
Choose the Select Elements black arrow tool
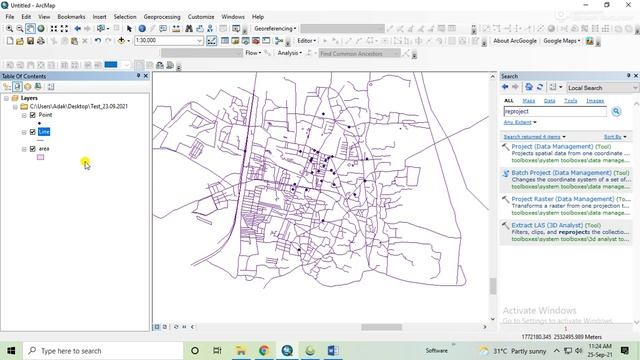click(129, 29)
